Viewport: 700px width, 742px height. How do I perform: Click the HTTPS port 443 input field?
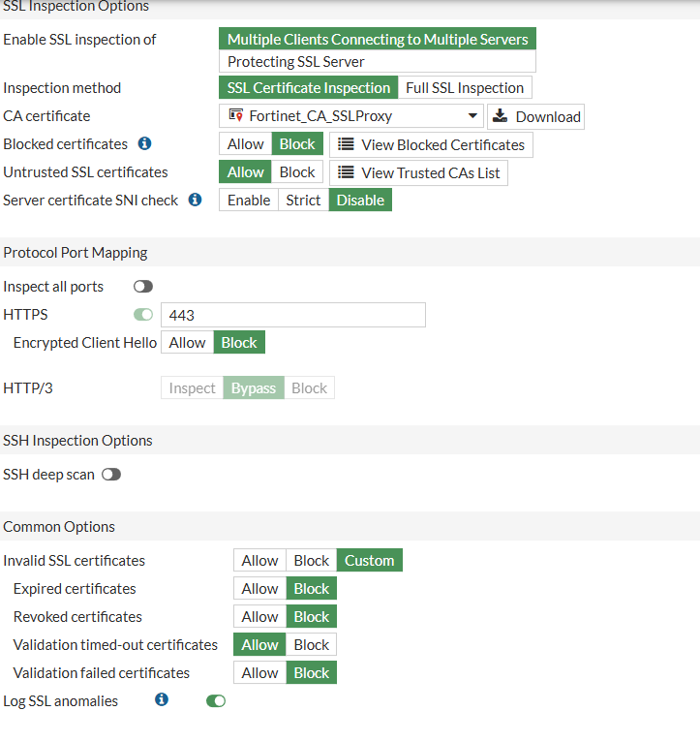293,315
